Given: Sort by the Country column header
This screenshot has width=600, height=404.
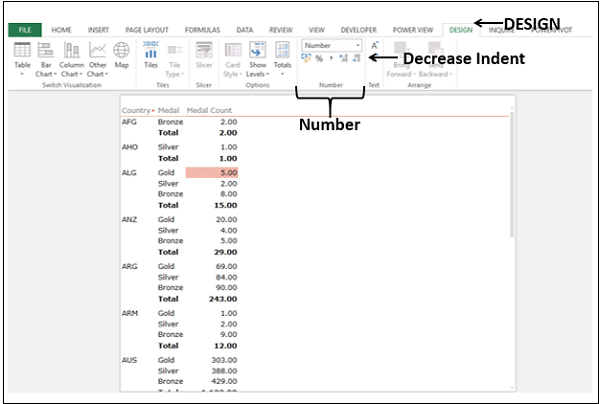Looking at the screenshot, I should [x=135, y=110].
